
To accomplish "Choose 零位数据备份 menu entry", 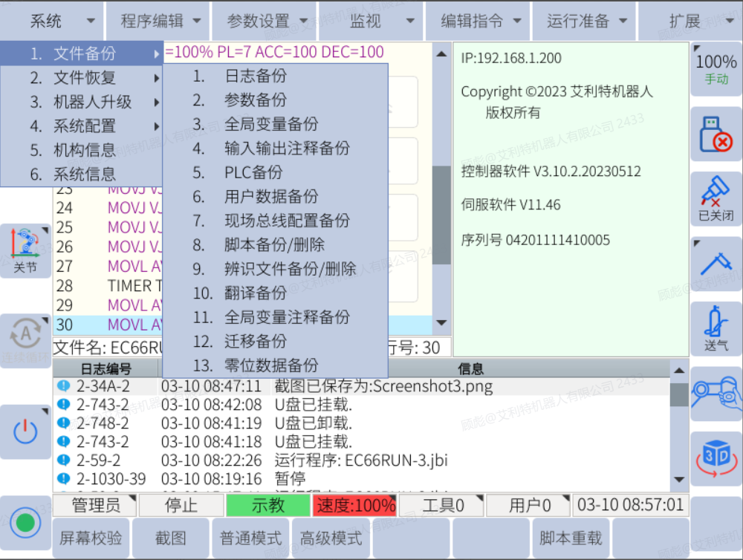I will pyautogui.click(x=271, y=365).
